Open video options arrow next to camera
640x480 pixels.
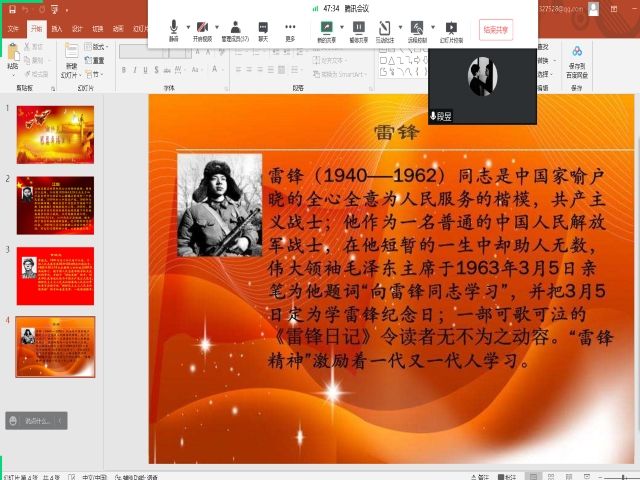click(x=217, y=27)
